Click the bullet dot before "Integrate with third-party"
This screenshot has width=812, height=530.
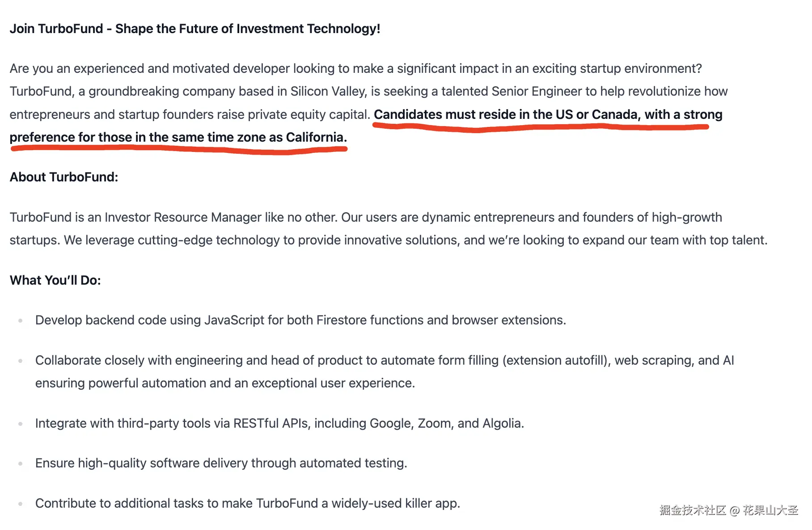click(21, 424)
